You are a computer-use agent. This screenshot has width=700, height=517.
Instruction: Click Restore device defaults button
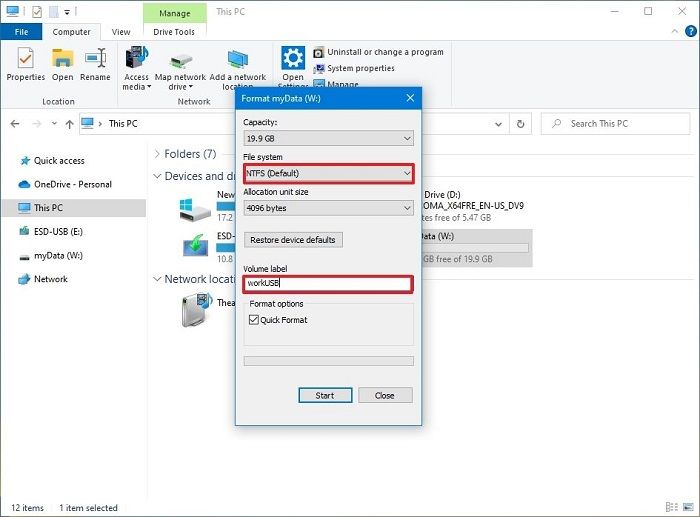click(x=293, y=240)
